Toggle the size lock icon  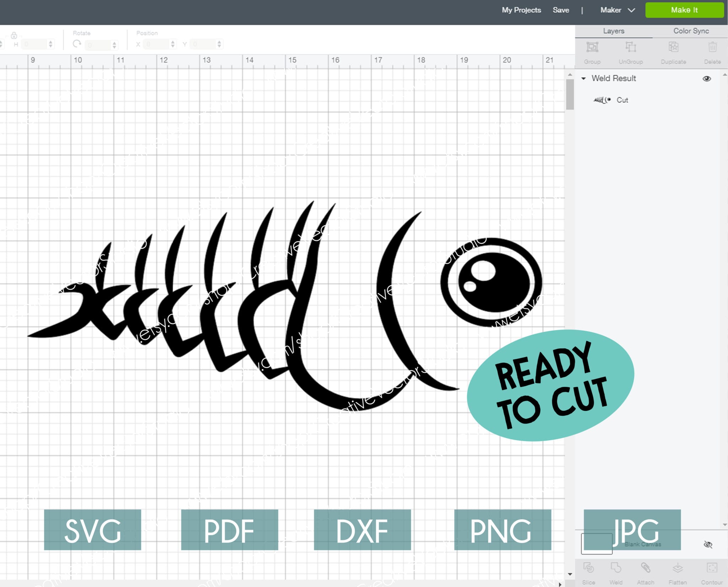coord(14,35)
